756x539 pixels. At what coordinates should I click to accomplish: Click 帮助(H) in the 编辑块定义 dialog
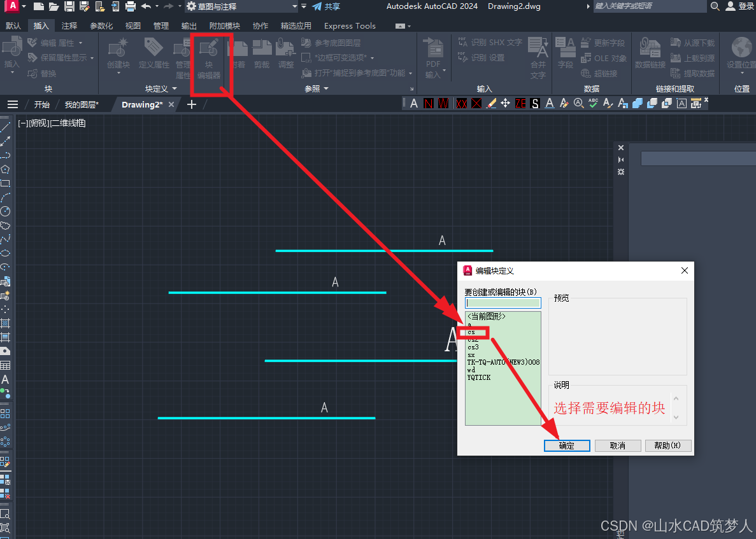pyautogui.click(x=668, y=445)
